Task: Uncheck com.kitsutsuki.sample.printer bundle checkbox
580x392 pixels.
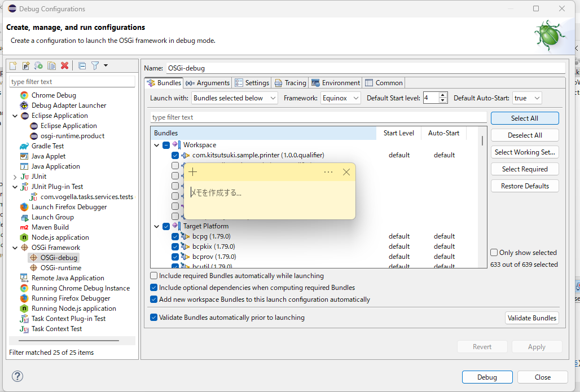Action: pos(175,155)
